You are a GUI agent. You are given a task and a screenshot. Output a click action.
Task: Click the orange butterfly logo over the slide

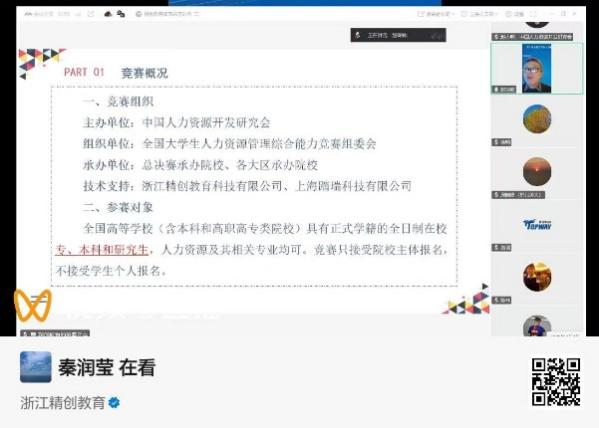(32, 305)
